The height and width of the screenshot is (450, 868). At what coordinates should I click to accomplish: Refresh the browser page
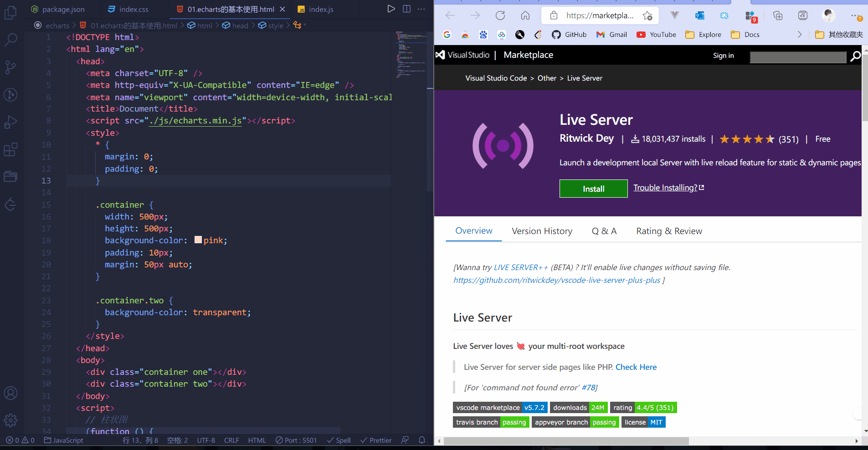click(500, 15)
